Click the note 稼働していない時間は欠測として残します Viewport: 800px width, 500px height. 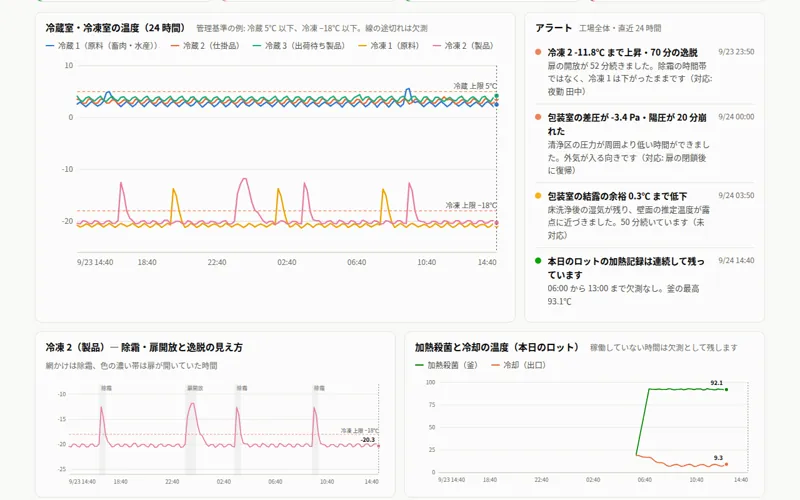tap(664, 347)
